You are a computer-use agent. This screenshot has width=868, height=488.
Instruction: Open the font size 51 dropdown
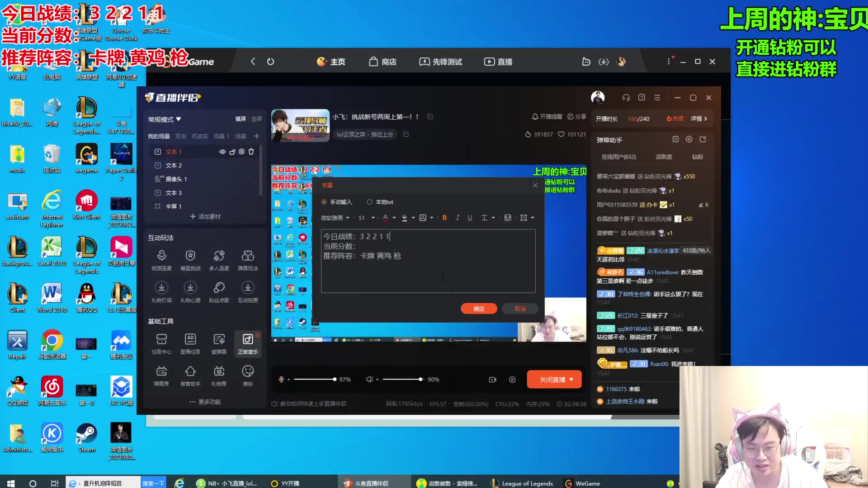point(367,218)
